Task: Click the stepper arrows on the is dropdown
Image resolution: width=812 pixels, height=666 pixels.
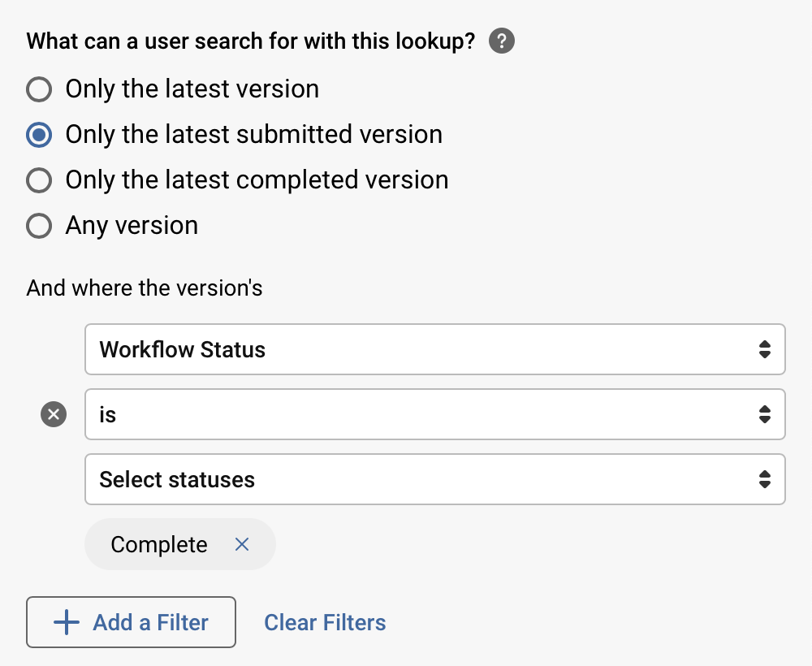Action: point(764,414)
